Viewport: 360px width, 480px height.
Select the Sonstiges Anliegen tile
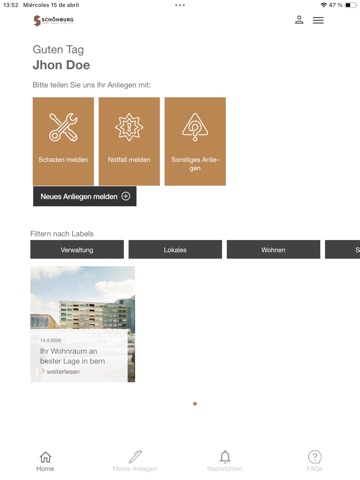click(x=195, y=141)
